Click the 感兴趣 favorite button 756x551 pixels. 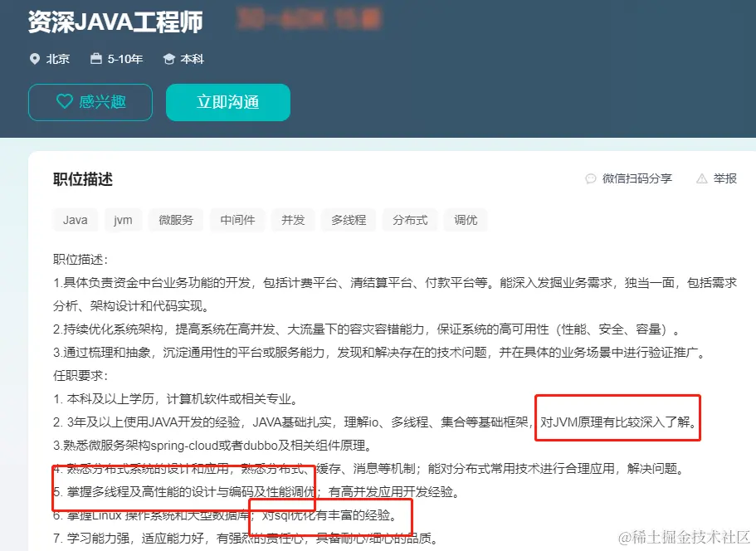(x=90, y=102)
